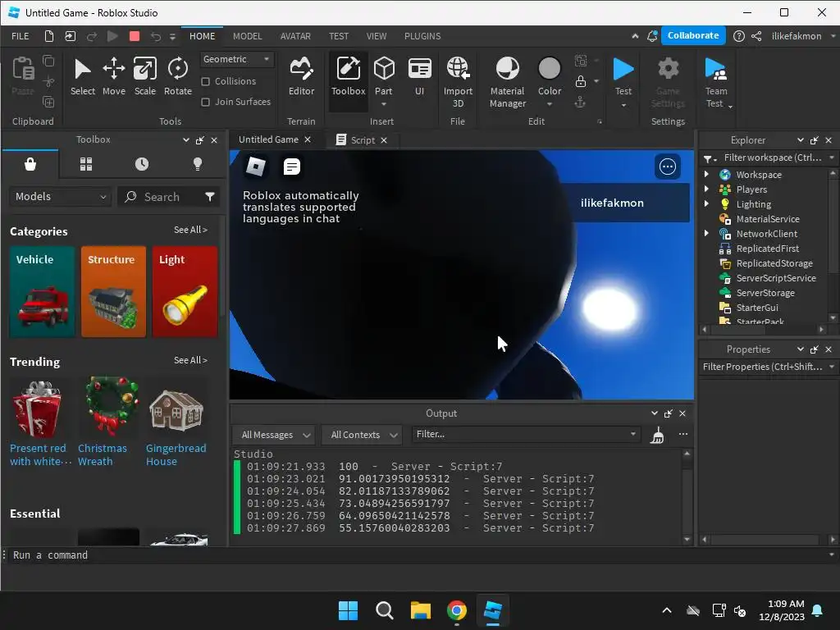Image resolution: width=840 pixels, height=630 pixels.
Task: Toggle the lock tool in Edit group
Action: [581, 81]
